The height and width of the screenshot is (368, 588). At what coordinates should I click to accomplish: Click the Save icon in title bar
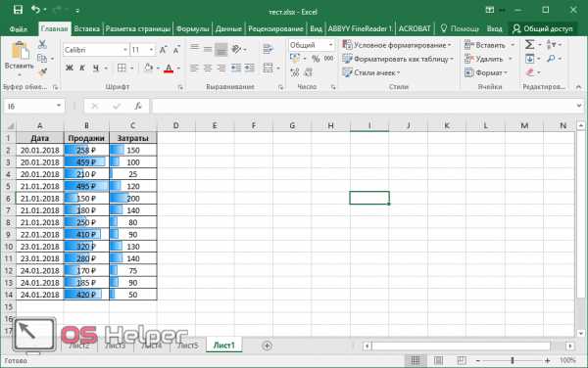pyautogui.click(x=18, y=10)
